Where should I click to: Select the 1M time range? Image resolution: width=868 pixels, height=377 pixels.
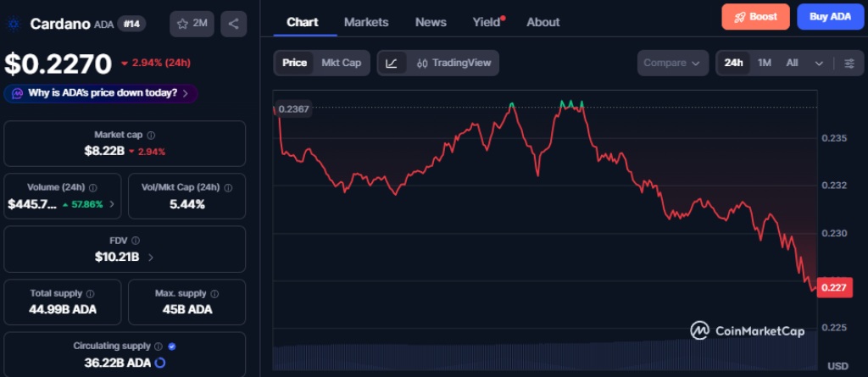(x=765, y=63)
